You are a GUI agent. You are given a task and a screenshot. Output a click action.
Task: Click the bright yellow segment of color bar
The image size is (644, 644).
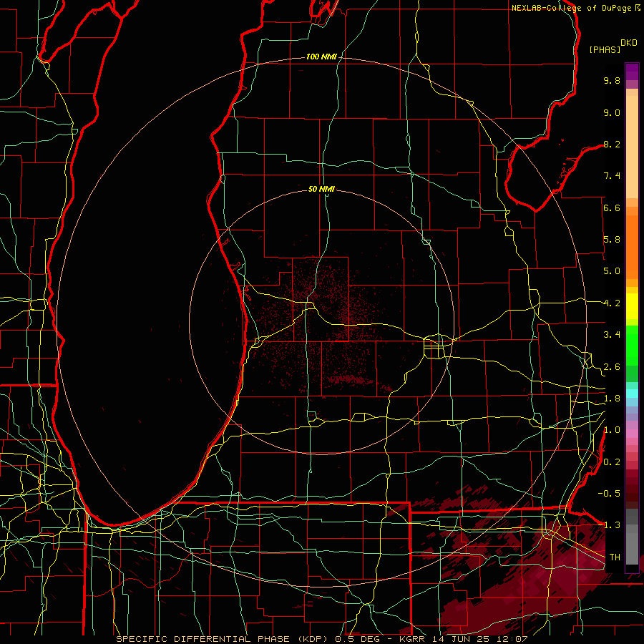click(632, 306)
